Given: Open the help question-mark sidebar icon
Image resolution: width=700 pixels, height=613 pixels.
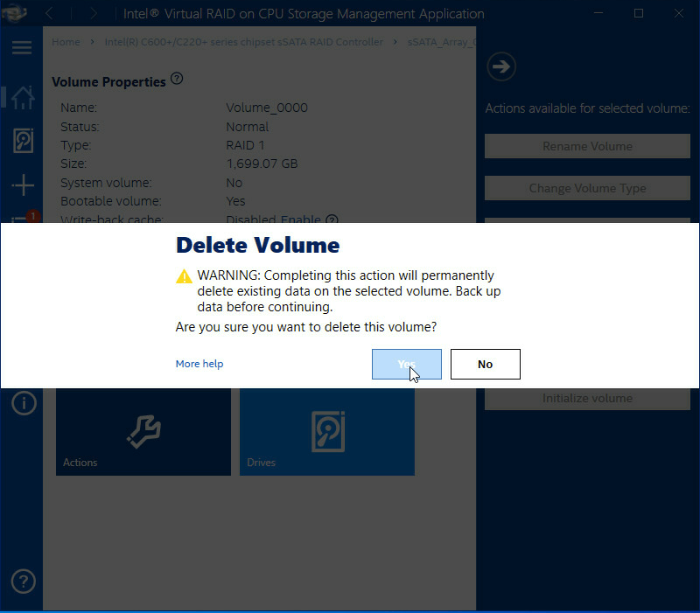Looking at the screenshot, I should pos(24,582).
